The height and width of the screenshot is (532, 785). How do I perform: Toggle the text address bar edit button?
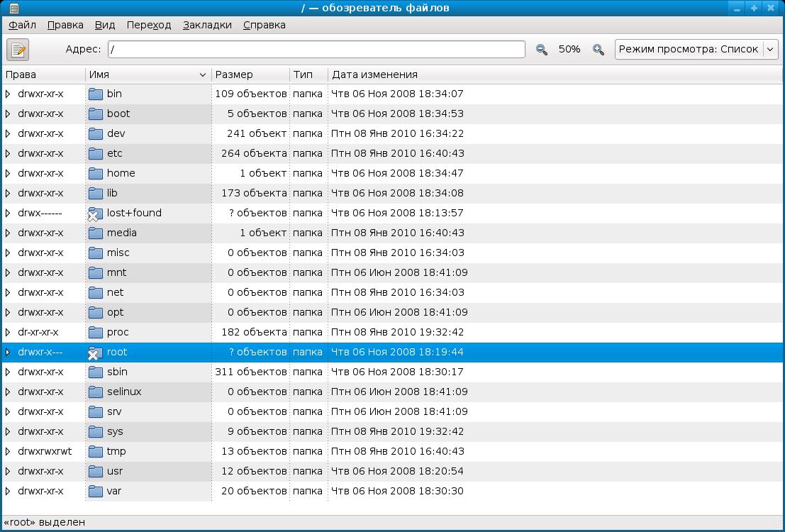tap(18, 50)
